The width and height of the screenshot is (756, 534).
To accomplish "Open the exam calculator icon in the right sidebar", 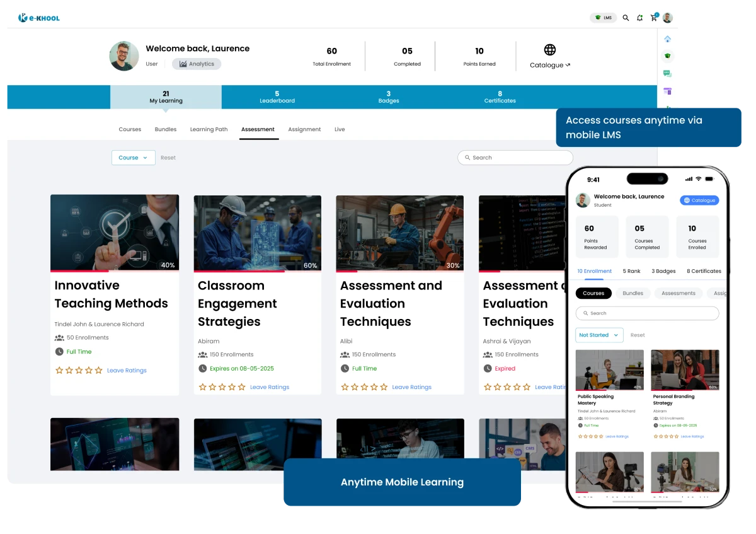I will [667, 91].
